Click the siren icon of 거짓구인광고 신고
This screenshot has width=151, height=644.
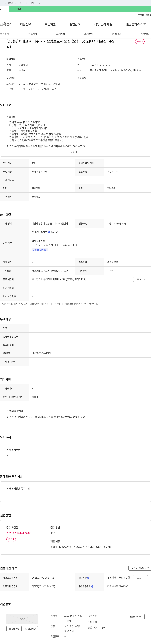coord(131,568)
